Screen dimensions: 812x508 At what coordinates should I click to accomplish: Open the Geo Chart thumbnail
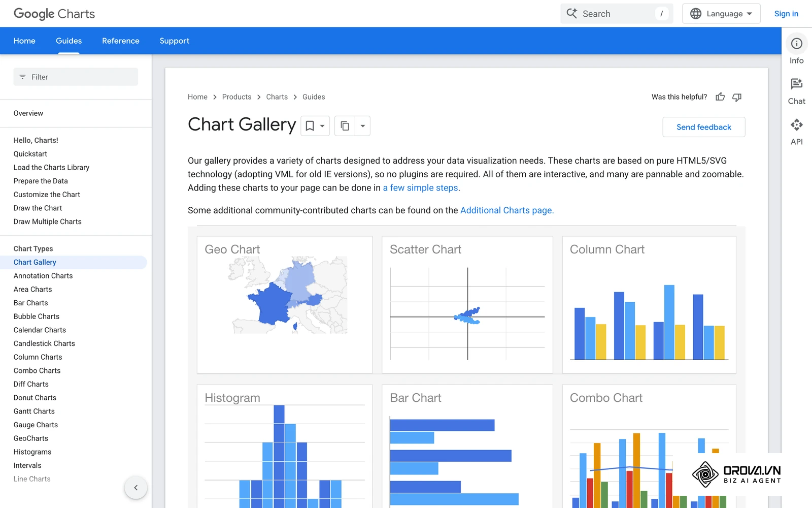point(285,305)
